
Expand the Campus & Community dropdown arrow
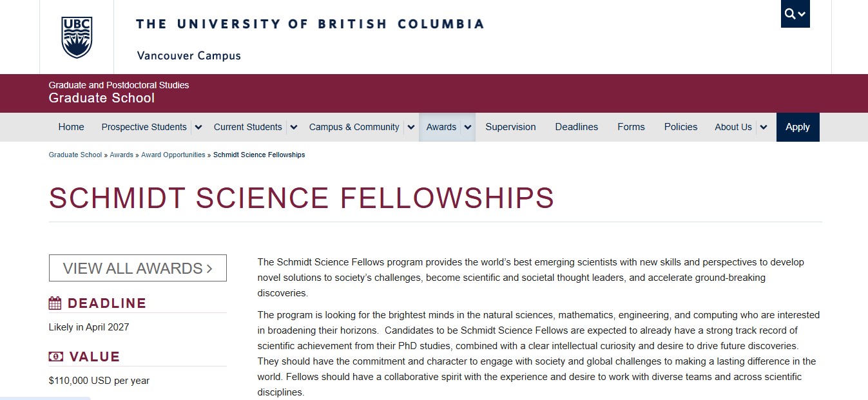point(411,128)
